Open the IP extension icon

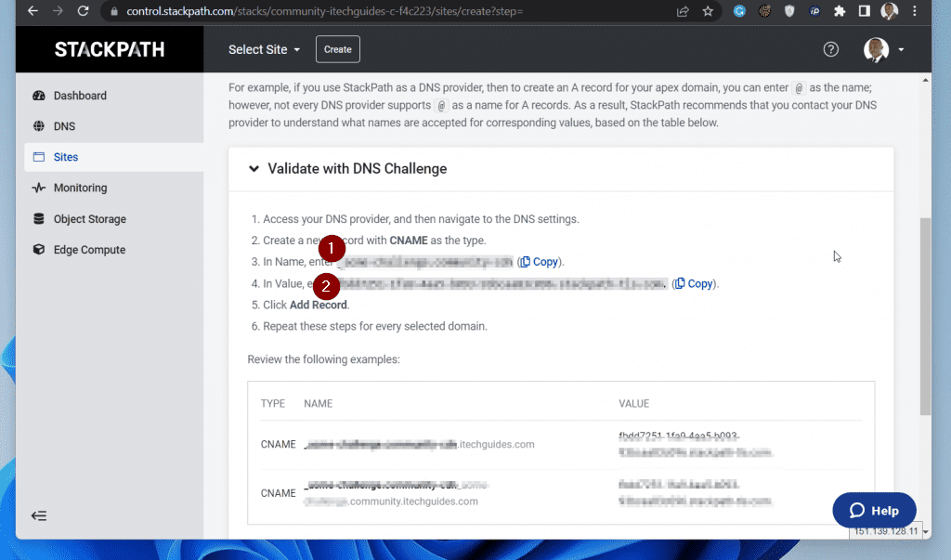(x=814, y=11)
